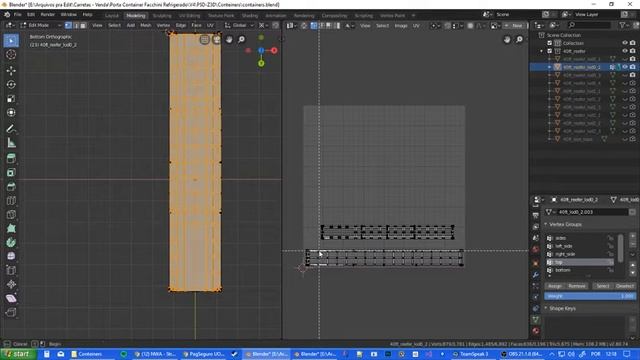
Task: Toggle the 40ft_reefer collection checkbox
Action: coord(549,51)
